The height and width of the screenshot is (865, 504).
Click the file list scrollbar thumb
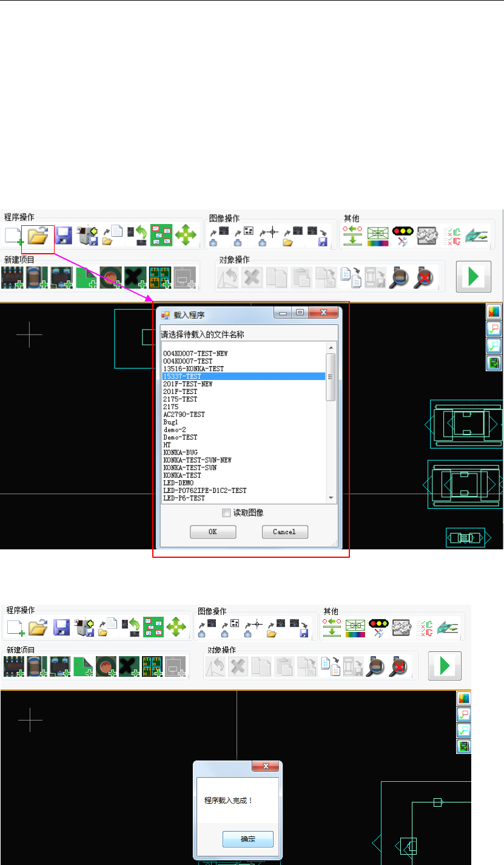click(x=331, y=377)
